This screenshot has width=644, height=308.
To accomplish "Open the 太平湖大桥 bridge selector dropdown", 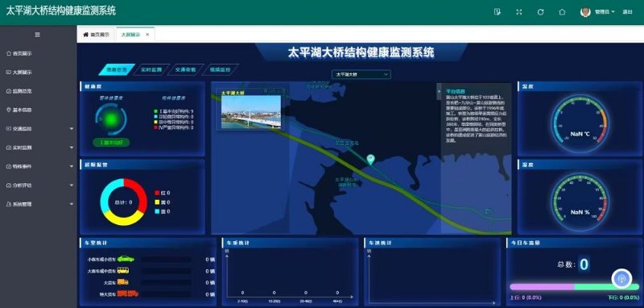I will (x=361, y=74).
